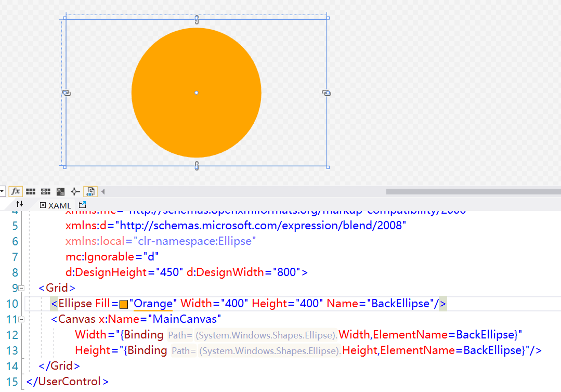
Task: Click the Ellipse Width value "400"
Action: pyautogui.click(x=234, y=304)
